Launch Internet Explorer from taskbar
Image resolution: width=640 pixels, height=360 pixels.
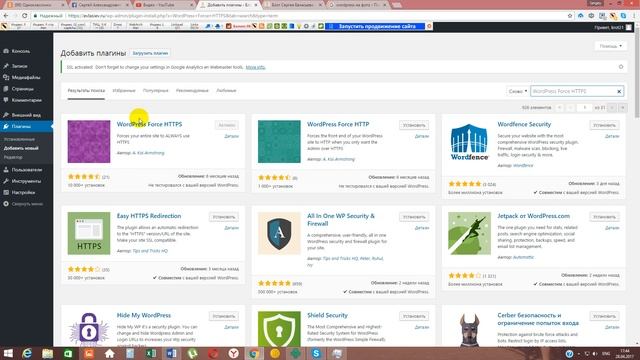[27, 353]
